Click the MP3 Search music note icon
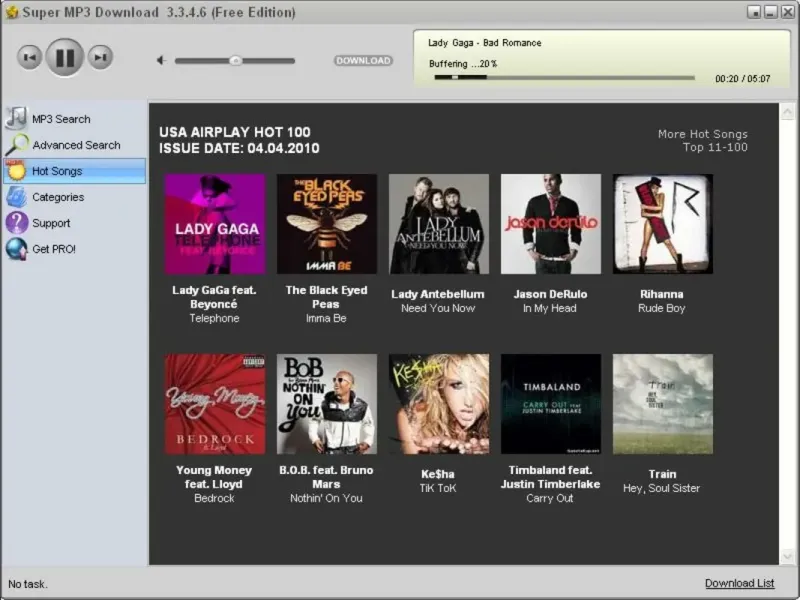 [x=16, y=118]
